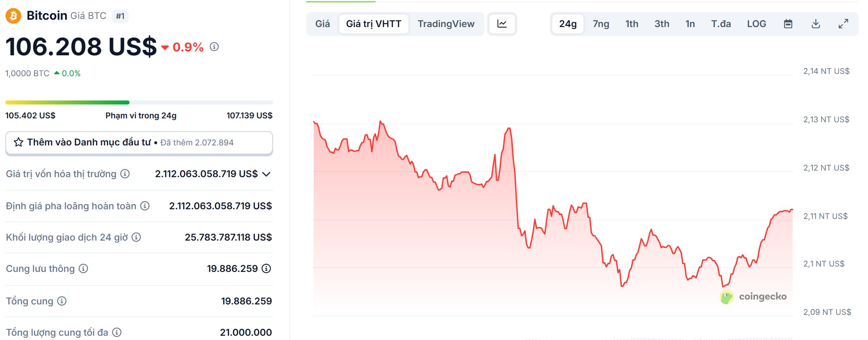Click the line chart type icon
Viewport: 868px width, 340px height.
[x=502, y=24]
